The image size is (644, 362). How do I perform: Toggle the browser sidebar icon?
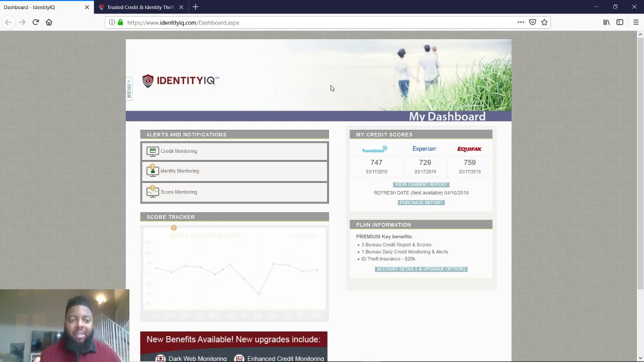point(620,22)
